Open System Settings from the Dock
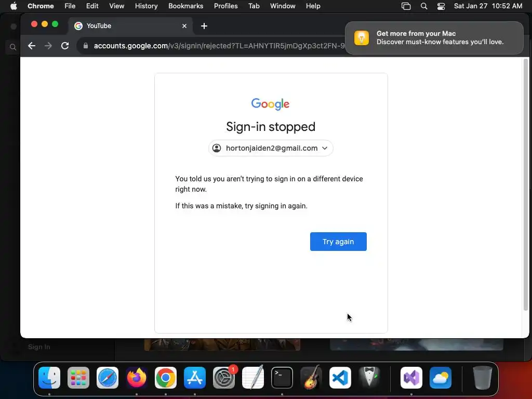Viewport: 532px width, 399px height. coord(224,378)
